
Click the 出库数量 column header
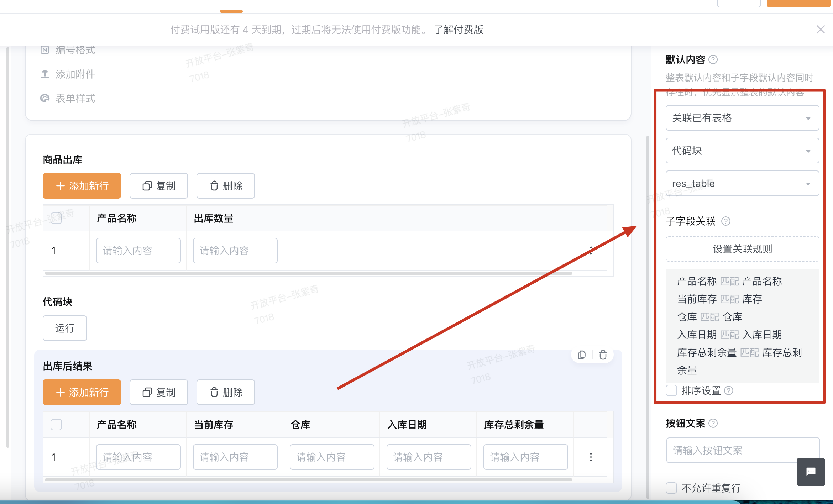[x=214, y=218]
